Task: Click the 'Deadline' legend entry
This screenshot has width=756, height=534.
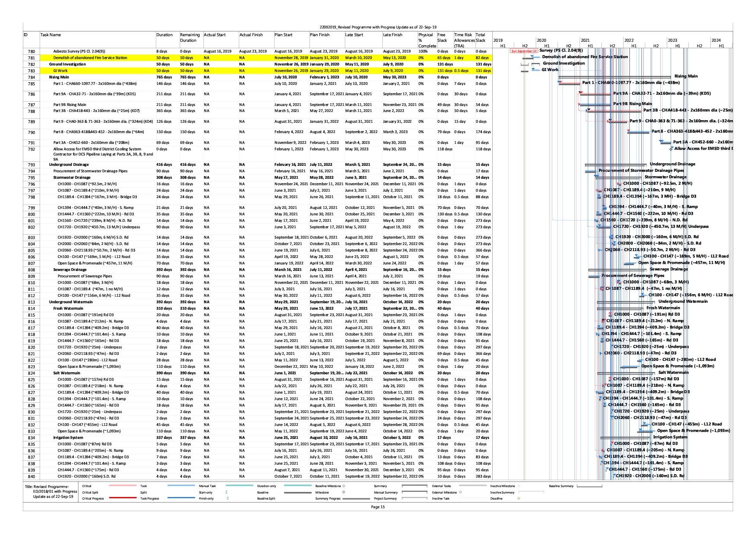Action: [505, 499]
